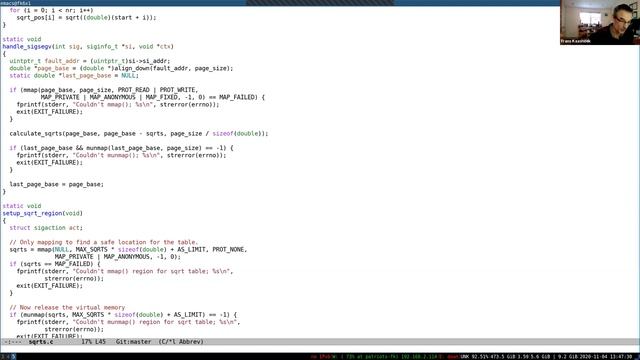Select the highlighted workspace number in bottom bar

pos(13,357)
